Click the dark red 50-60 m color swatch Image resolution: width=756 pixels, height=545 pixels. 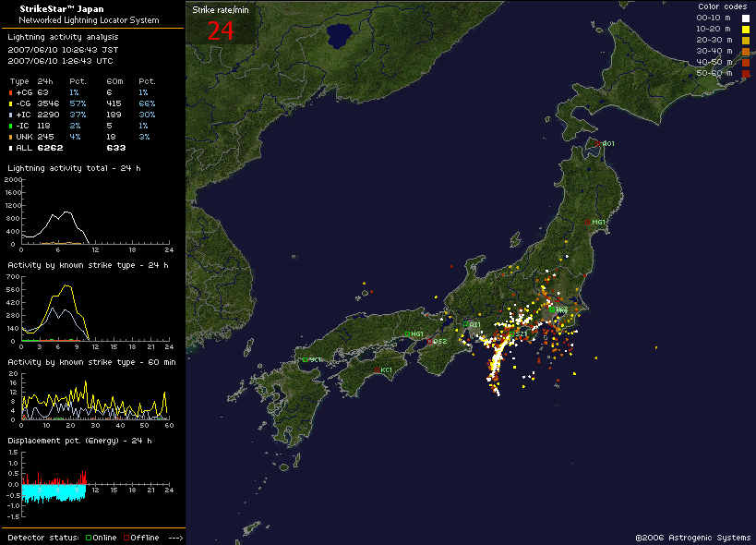(x=744, y=73)
